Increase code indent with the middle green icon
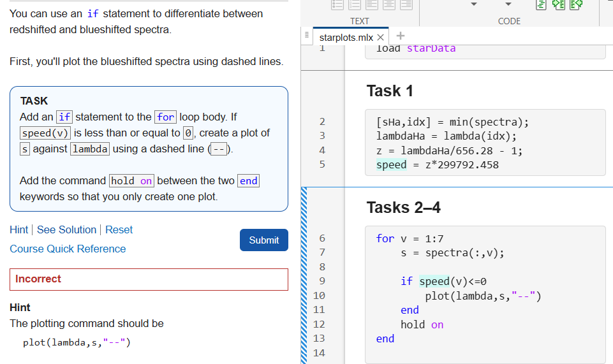Viewport: 613px width, 364px height. [558, 4]
